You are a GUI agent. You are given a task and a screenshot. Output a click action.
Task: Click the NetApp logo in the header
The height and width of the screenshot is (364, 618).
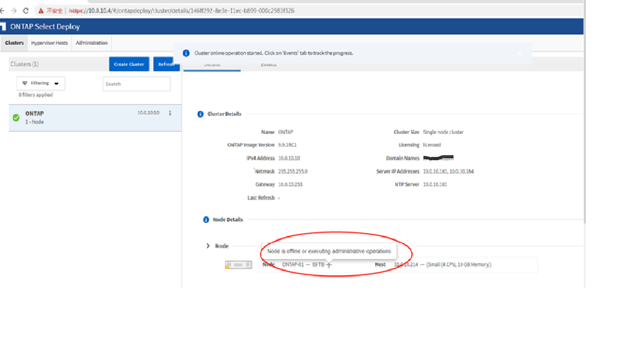pyautogui.click(x=3, y=26)
